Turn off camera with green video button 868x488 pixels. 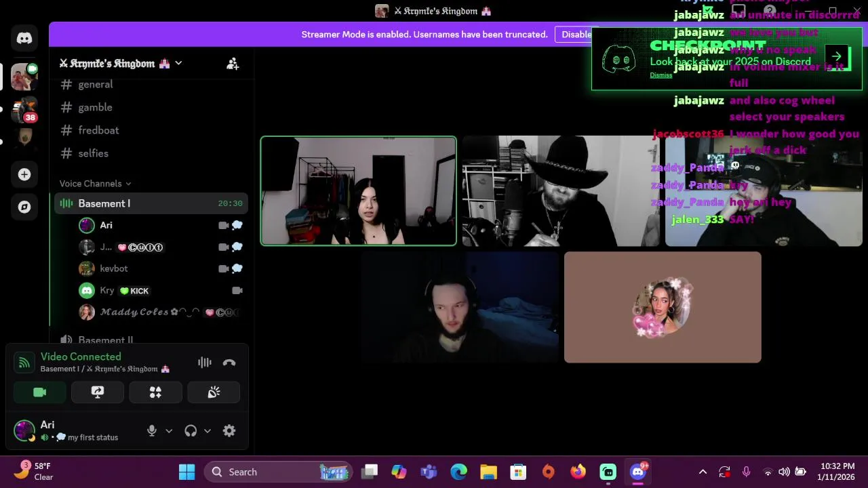tap(39, 392)
